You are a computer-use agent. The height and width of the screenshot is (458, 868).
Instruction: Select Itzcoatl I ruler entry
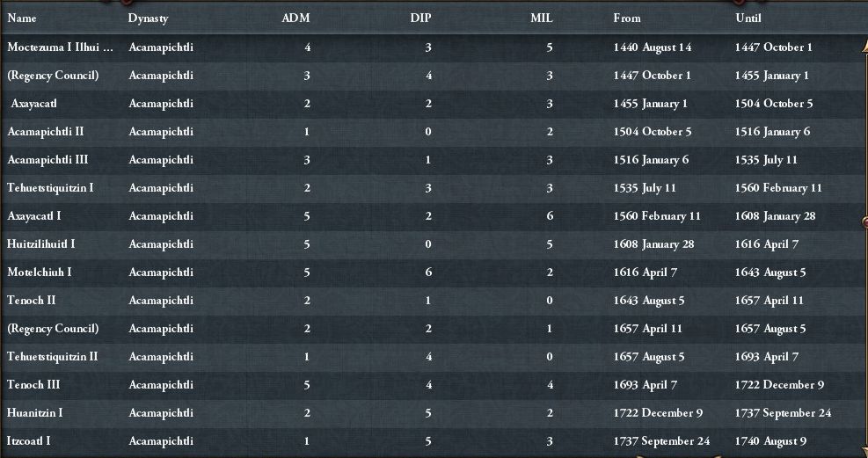[29, 441]
